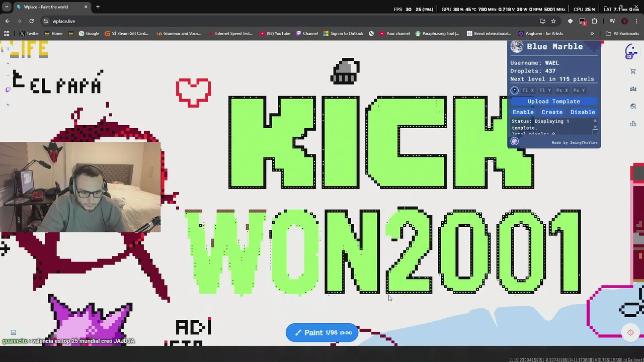Open the tab search dropdown arrow
The width and height of the screenshot is (644, 362).
coord(7,7)
